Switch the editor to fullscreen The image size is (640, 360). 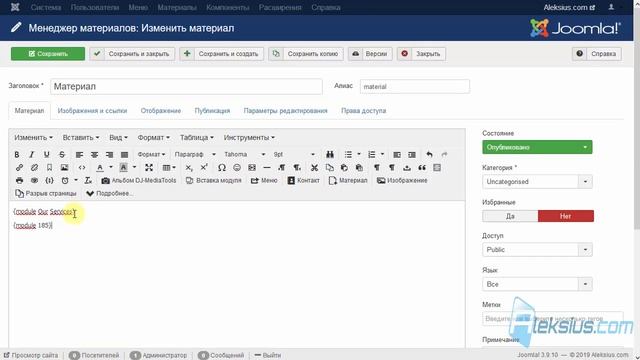tap(149, 168)
